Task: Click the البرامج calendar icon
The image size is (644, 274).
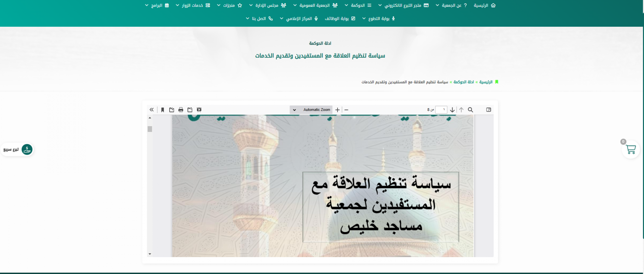Action: [x=167, y=5]
